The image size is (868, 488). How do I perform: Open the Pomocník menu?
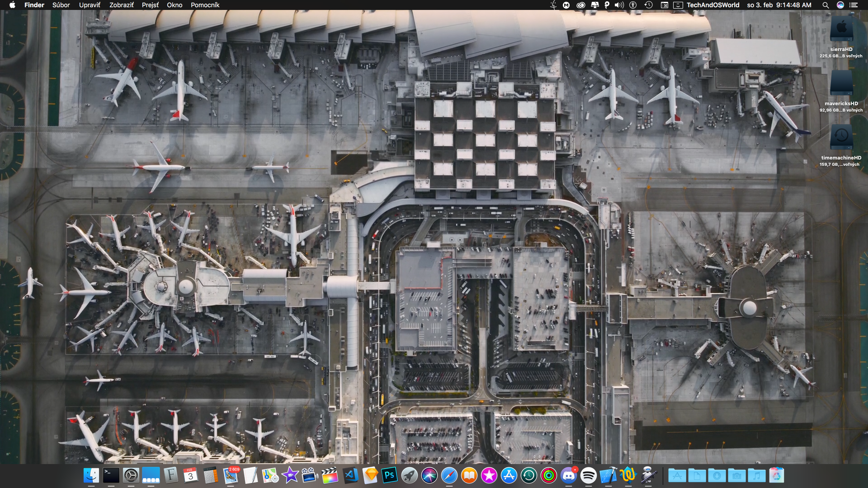tap(205, 5)
